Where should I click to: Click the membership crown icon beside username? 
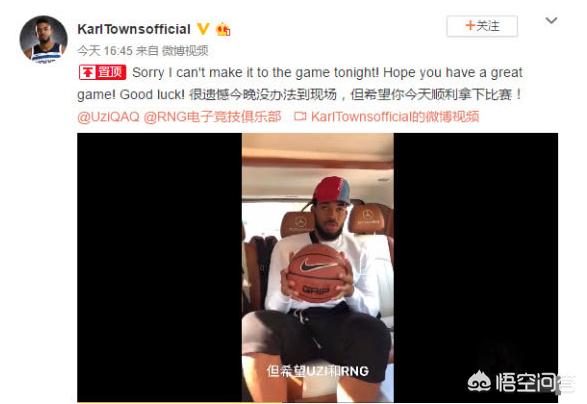tap(223, 29)
